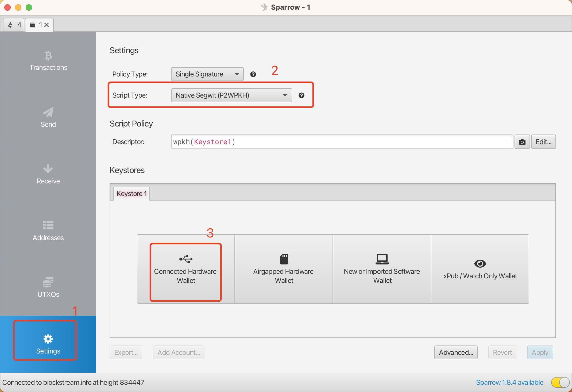The height and width of the screenshot is (392, 572).
Task: Expand the Policy Type dropdown
Action: point(207,74)
